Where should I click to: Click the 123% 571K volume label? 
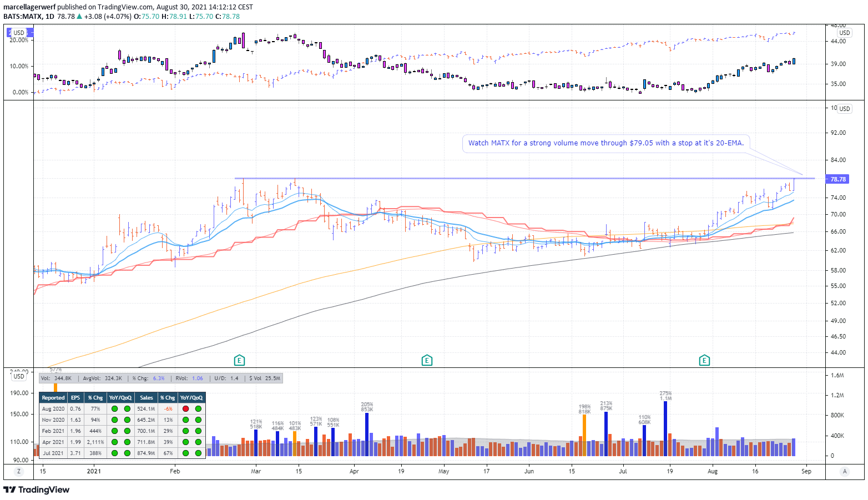pos(316,421)
